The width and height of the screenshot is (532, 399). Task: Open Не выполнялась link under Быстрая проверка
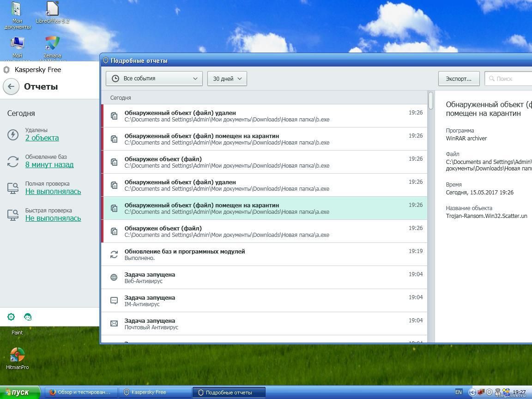53,218
